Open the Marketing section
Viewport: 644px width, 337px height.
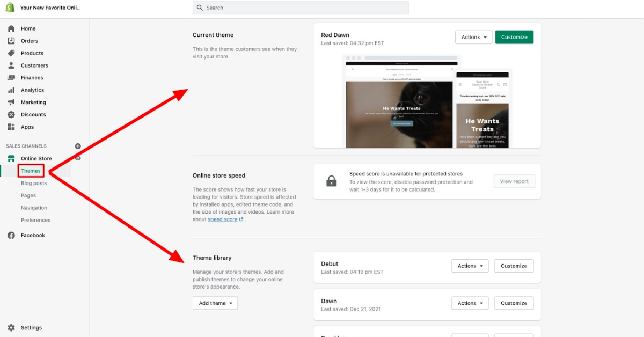[x=12, y=102]
